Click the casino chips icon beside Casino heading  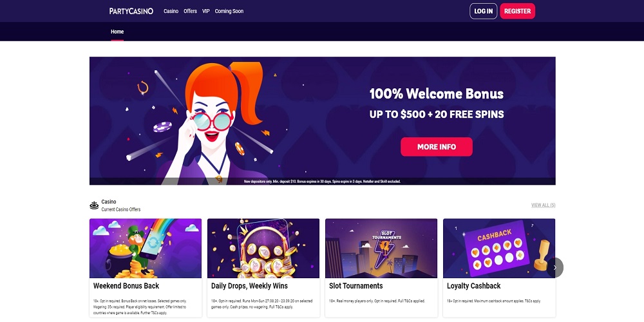point(94,205)
